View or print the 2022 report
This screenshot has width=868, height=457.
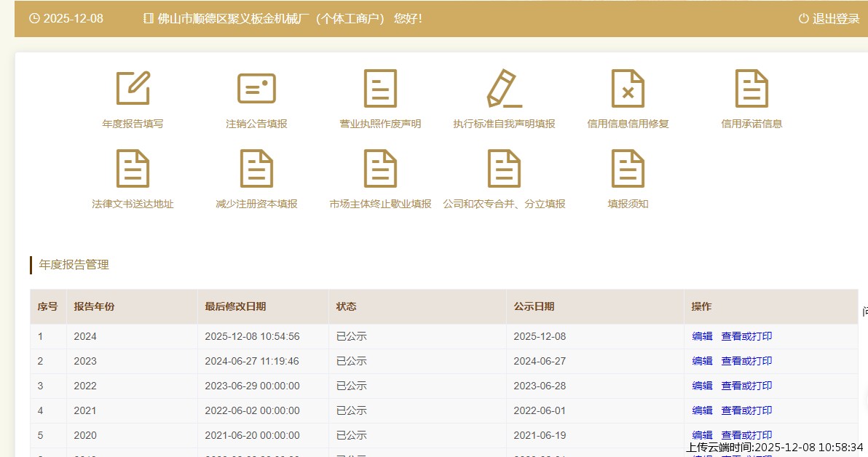[x=746, y=386]
